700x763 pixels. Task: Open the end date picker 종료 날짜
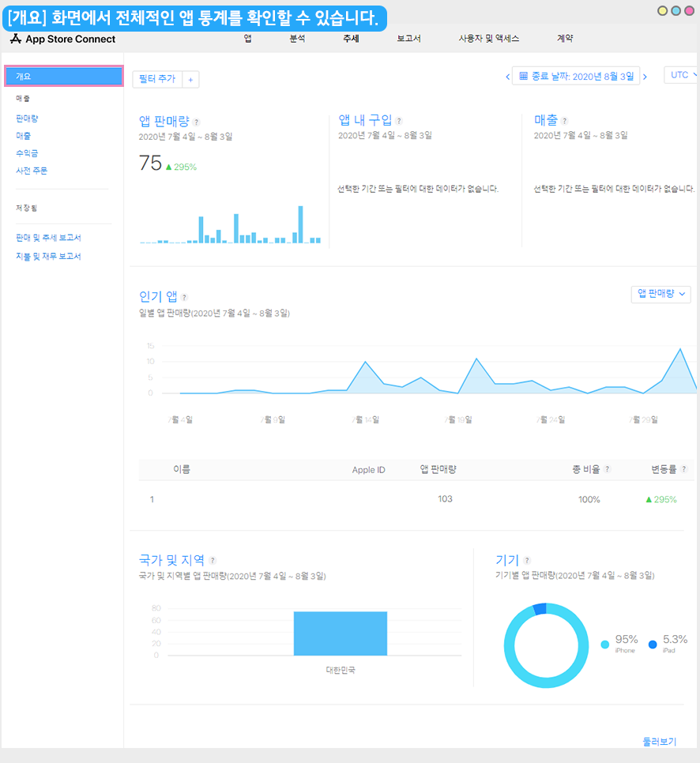pyautogui.click(x=576, y=76)
